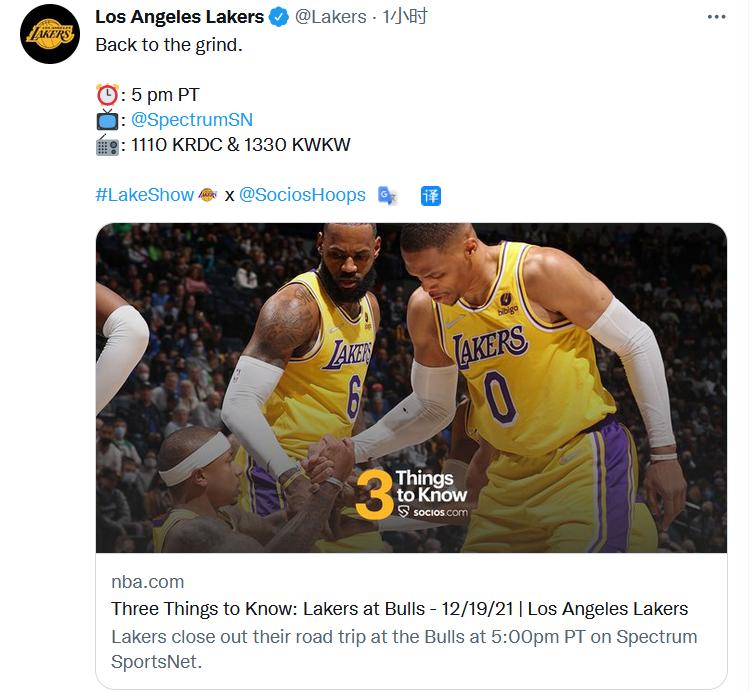Screen dimensions: 749x692
Task: Open the @SociosHoops mention link
Action: [302, 195]
